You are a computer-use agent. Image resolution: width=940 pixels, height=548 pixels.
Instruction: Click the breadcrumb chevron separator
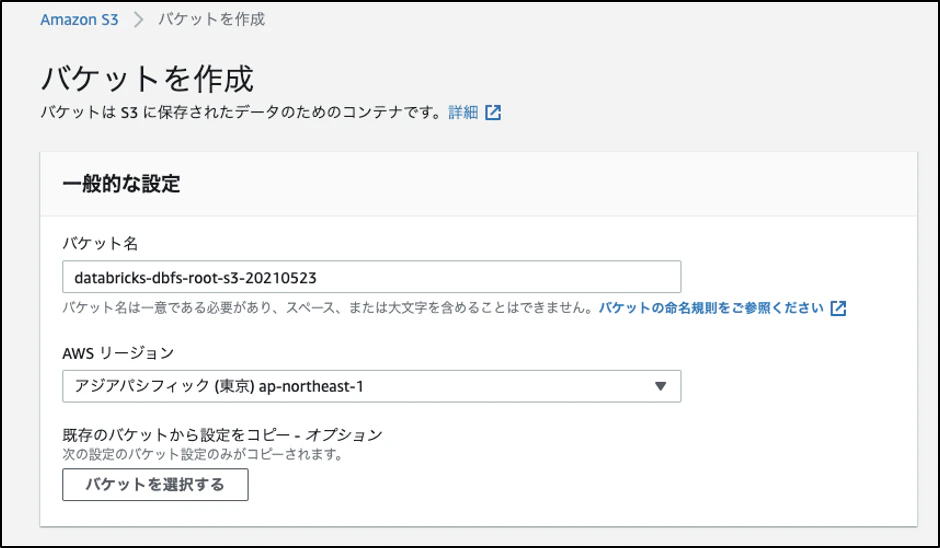coord(138,20)
